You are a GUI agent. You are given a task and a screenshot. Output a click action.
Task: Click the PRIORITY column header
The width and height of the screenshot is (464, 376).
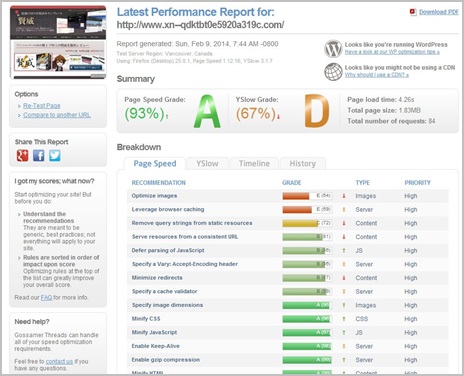point(417,183)
